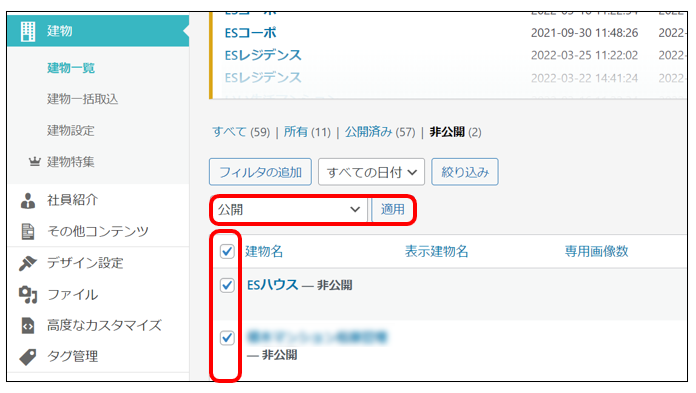The image size is (696, 393).
Task: Click the code file icon for 高度なカスタマイズ
Action: (28, 326)
